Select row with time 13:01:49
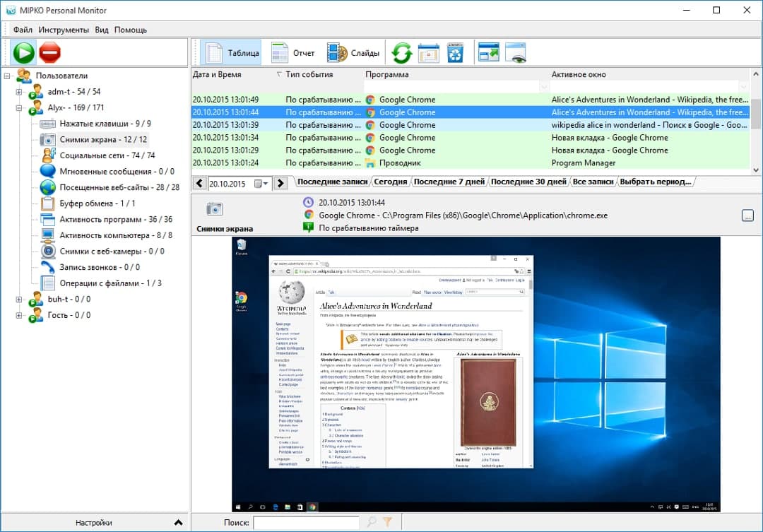The image size is (763, 532). pos(470,100)
